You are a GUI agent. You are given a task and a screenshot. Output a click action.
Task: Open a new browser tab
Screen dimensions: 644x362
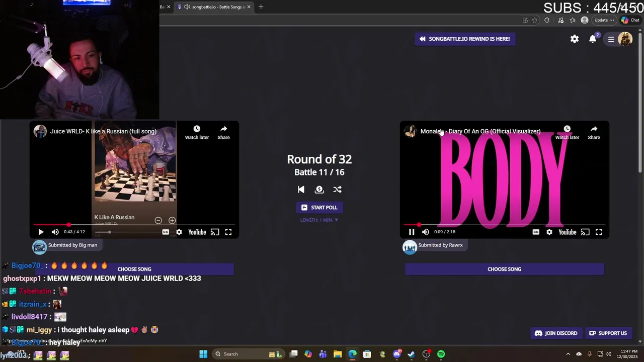[x=261, y=7]
